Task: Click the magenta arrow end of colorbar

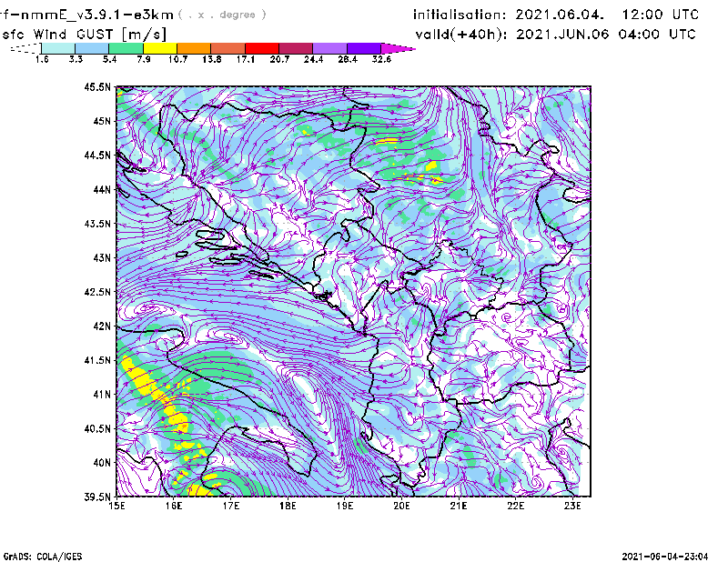Action: [x=398, y=48]
